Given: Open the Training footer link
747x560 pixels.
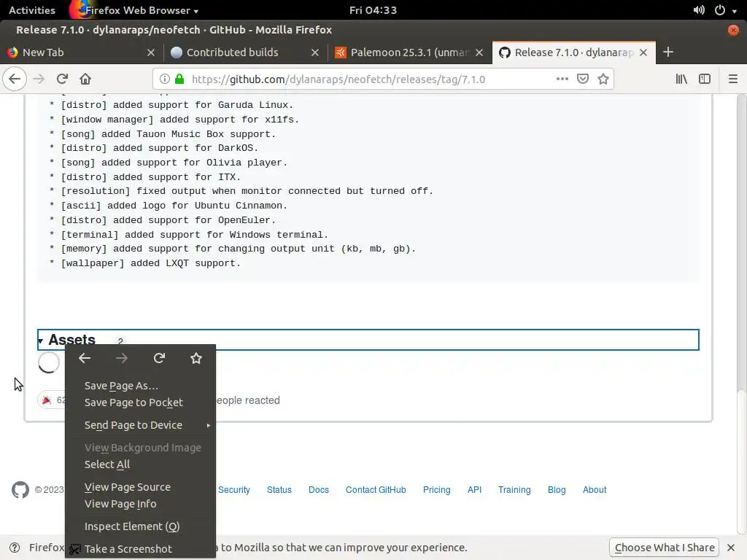Looking at the screenshot, I should click(514, 490).
